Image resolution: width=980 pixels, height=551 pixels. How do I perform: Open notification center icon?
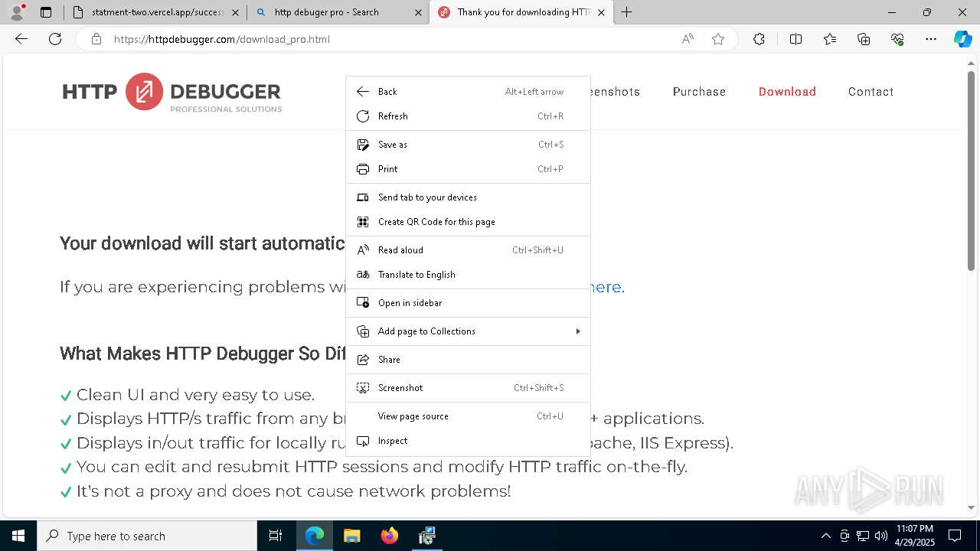coord(955,536)
